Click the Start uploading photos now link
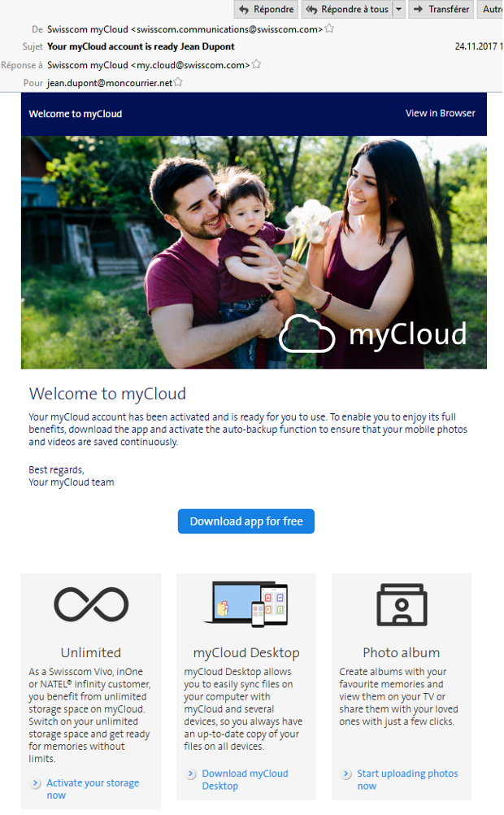504x815 pixels. (407, 779)
